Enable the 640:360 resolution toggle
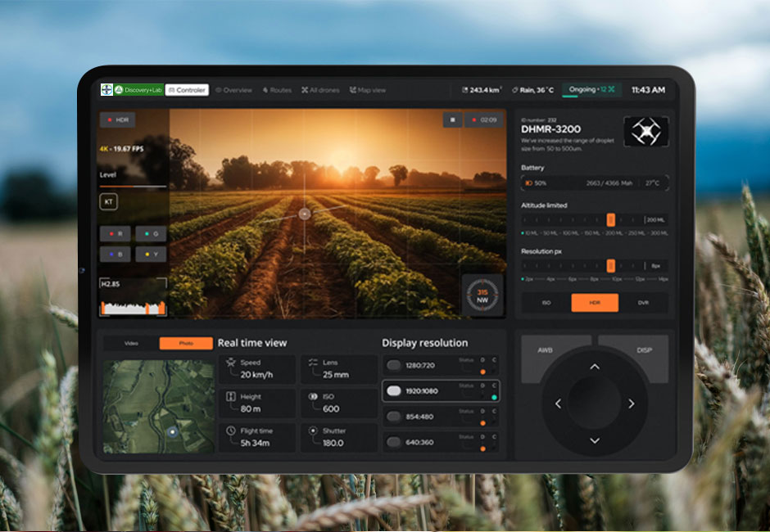770x532 pixels. coord(394,442)
